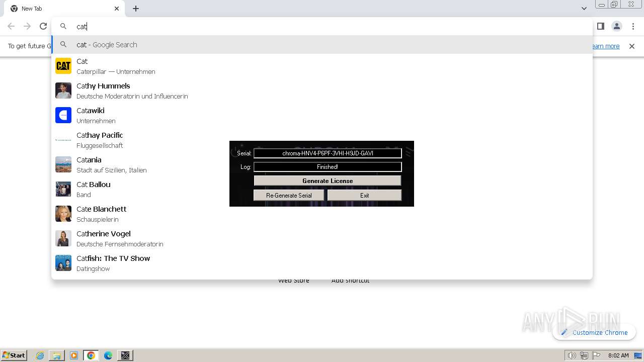This screenshot has height=362, width=644.
Task: Click the search magnifier icon in address bar
Action: tap(63, 26)
